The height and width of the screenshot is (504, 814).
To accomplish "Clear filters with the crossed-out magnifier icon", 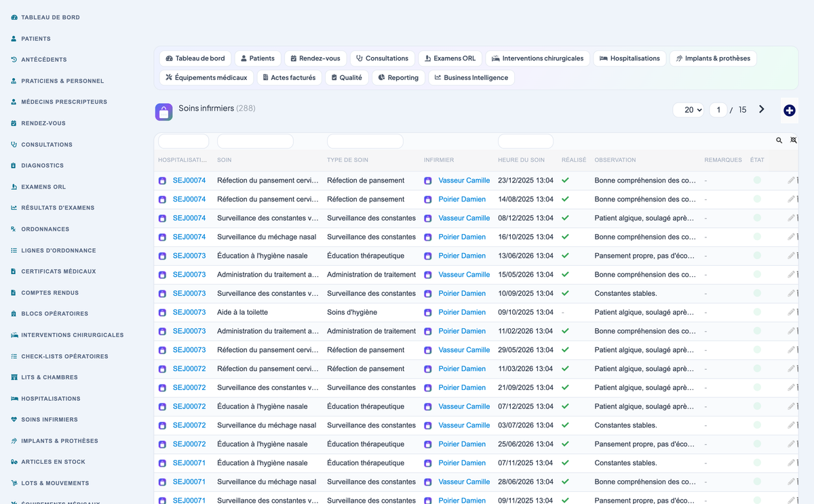I will [x=794, y=140].
